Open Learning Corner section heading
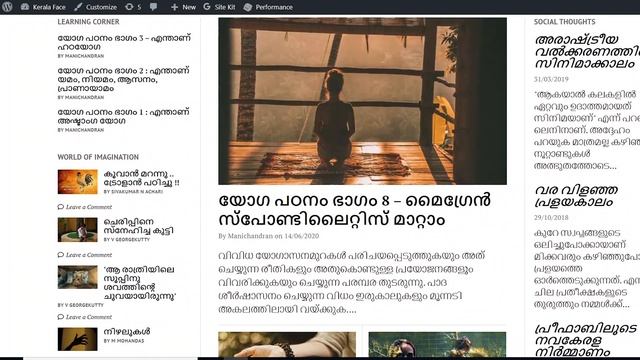Viewport: 640px width, 360px height. (88, 22)
